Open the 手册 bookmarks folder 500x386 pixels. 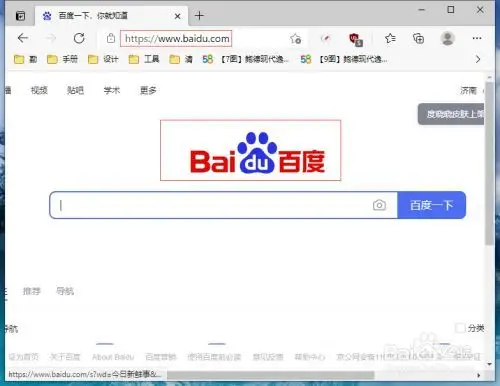pyautogui.click(x=62, y=59)
